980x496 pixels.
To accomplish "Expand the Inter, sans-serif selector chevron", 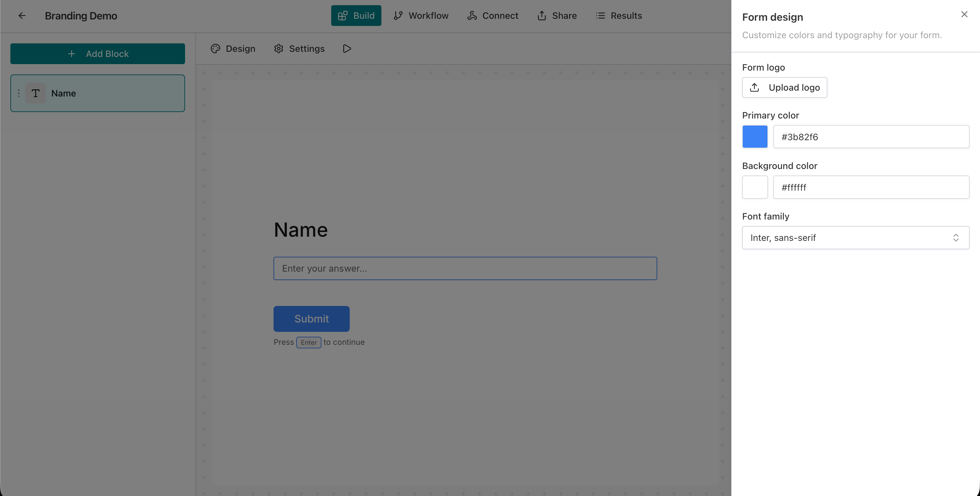I will [x=956, y=238].
